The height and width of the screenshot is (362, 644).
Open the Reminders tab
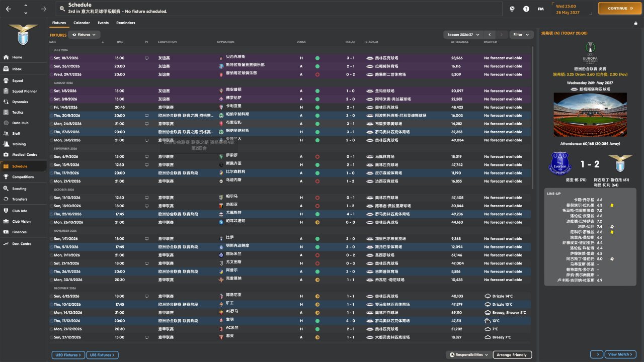(x=125, y=23)
